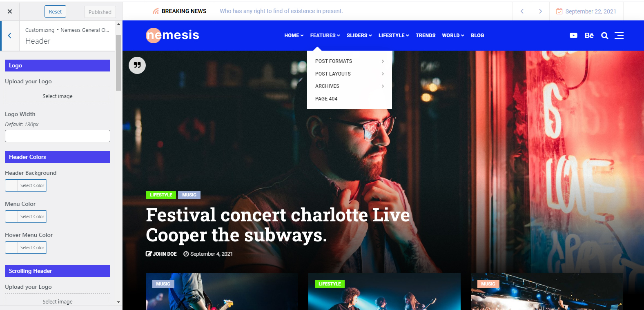Close the Customizer with the X icon

10,11
